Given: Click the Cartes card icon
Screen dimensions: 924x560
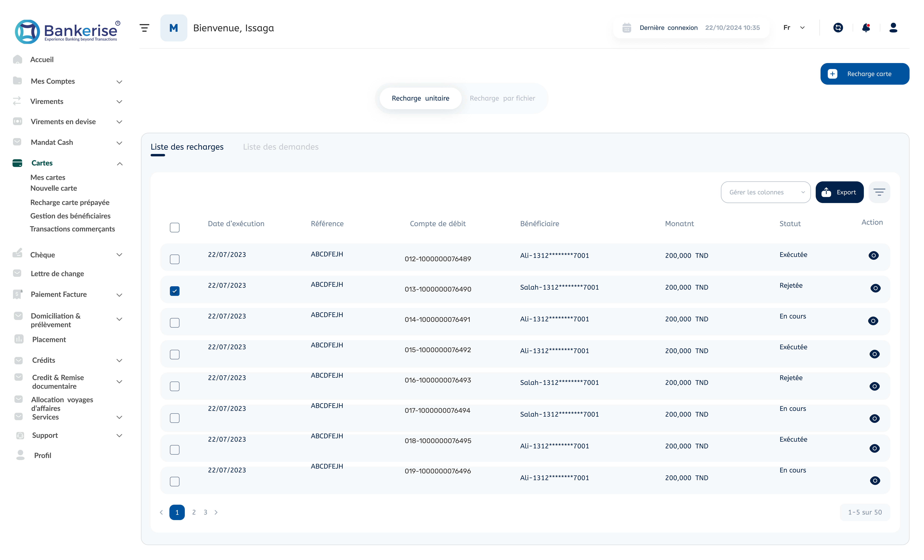Looking at the screenshot, I should click(17, 163).
